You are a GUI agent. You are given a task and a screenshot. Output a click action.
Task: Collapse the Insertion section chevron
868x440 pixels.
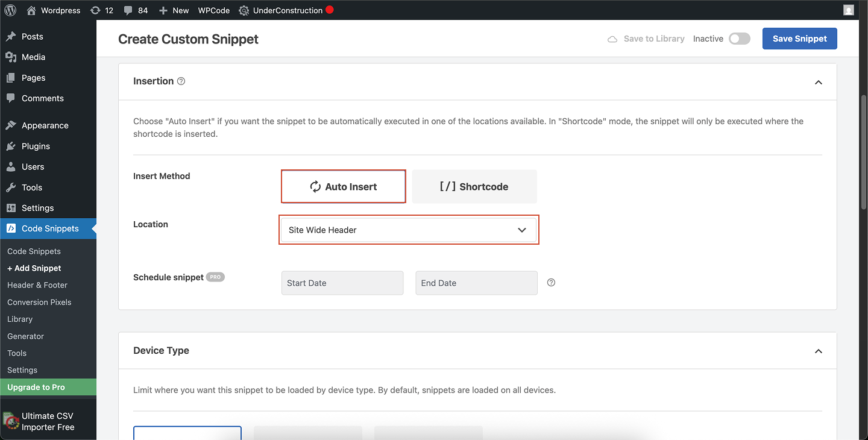click(x=818, y=82)
